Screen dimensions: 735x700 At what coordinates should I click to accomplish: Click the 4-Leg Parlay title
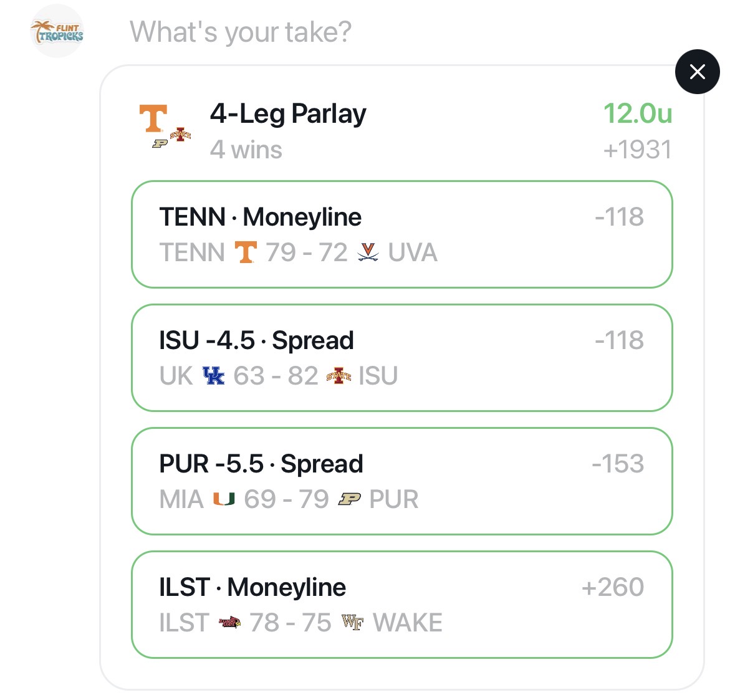[288, 114]
